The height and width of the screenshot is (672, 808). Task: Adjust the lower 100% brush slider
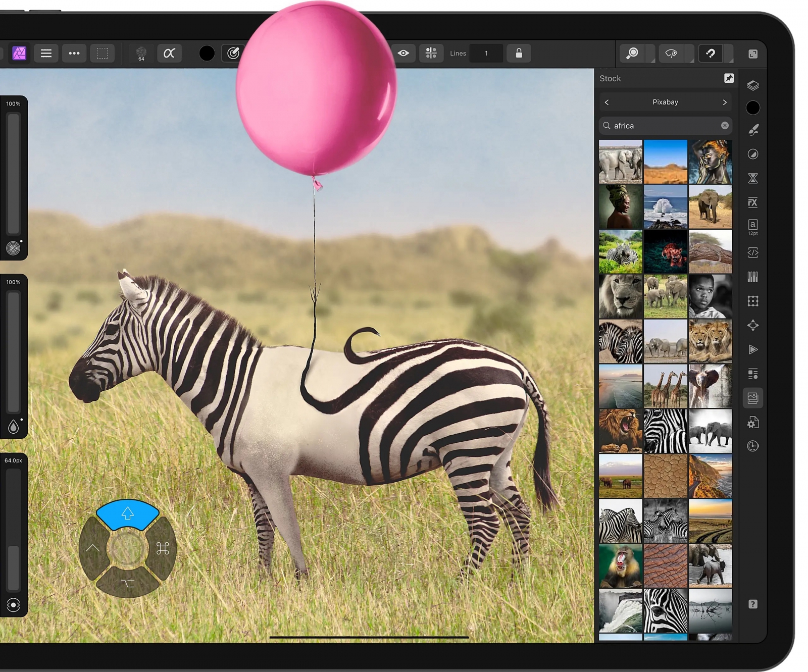[14, 352]
